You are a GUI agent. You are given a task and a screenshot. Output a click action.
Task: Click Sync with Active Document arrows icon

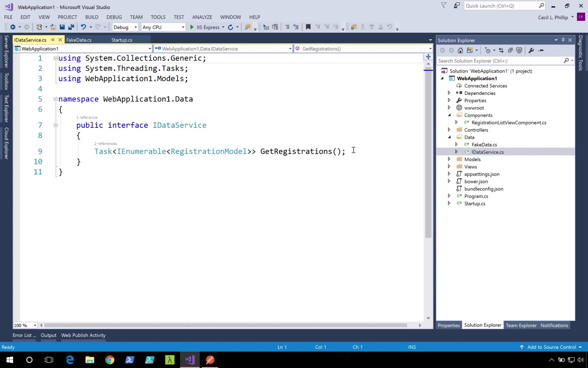coord(501,50)
